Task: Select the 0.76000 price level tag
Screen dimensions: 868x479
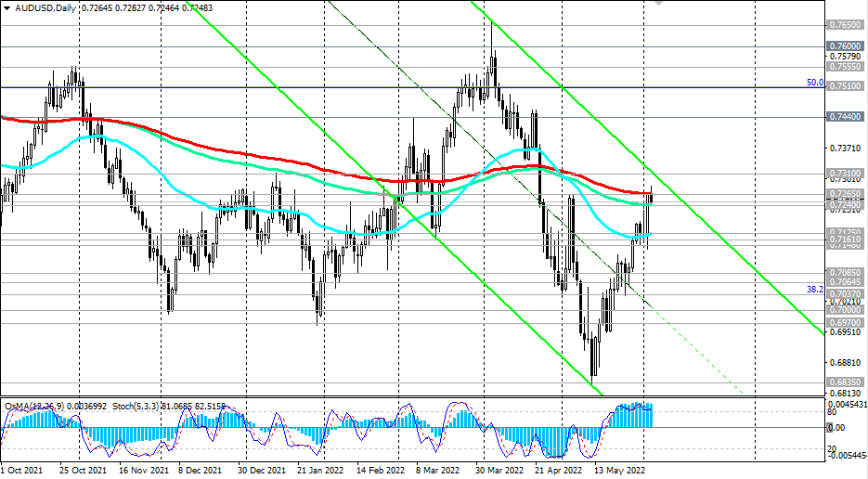Action: coord(845,45)
